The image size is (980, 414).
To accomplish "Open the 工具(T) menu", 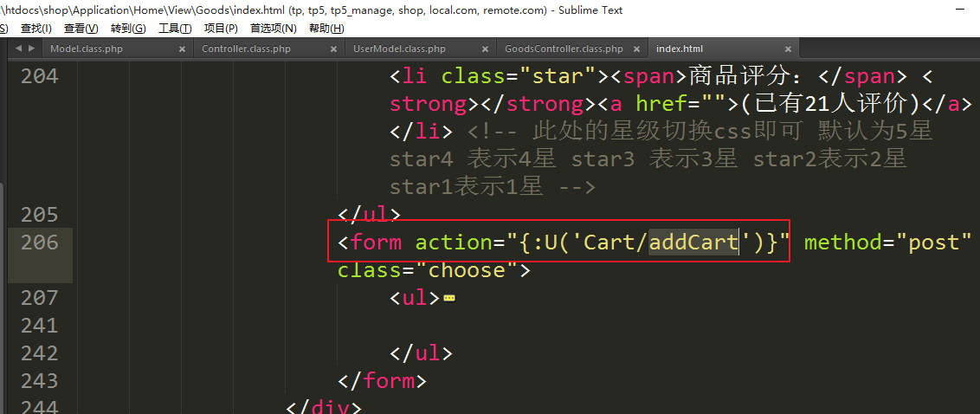I will (x=175, y=28).
